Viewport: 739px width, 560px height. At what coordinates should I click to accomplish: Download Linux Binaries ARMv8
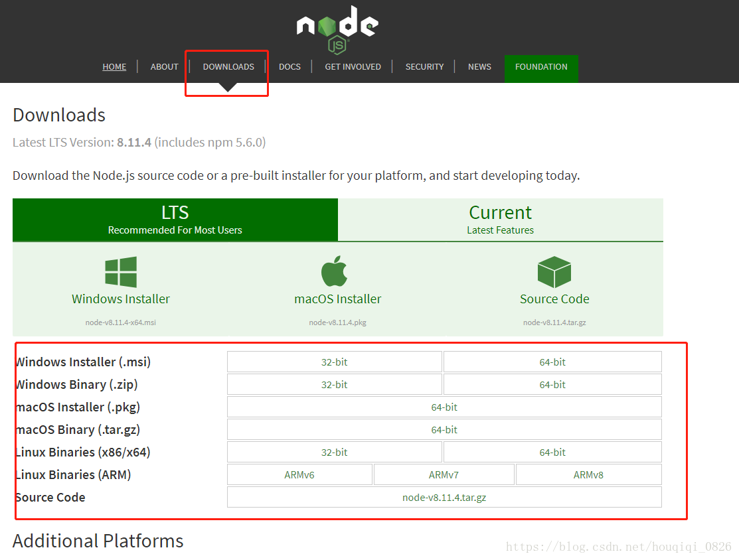pyautogui.click(x=589, y=475)
